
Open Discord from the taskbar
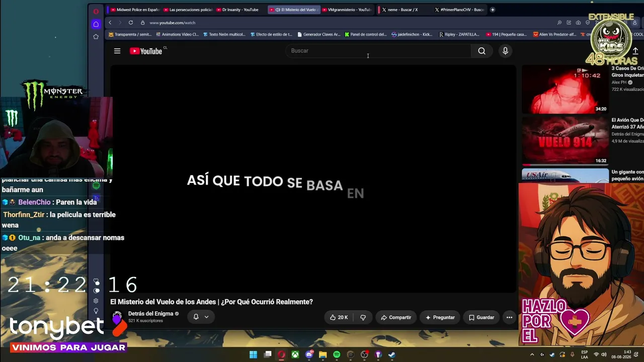(x=309, y=354)
